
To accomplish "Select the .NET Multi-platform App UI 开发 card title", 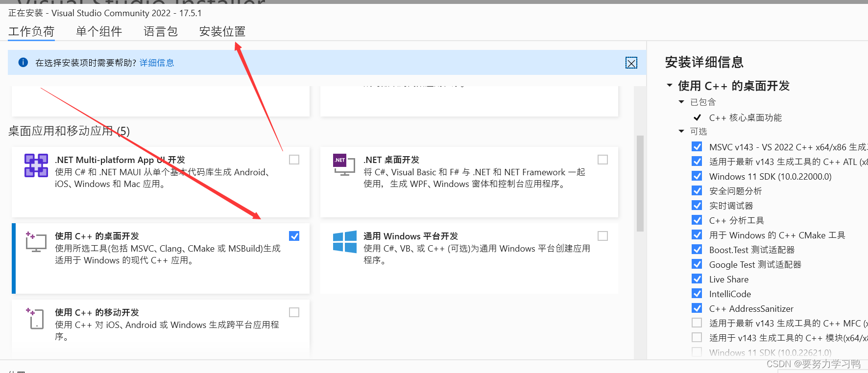I will 120,160.
